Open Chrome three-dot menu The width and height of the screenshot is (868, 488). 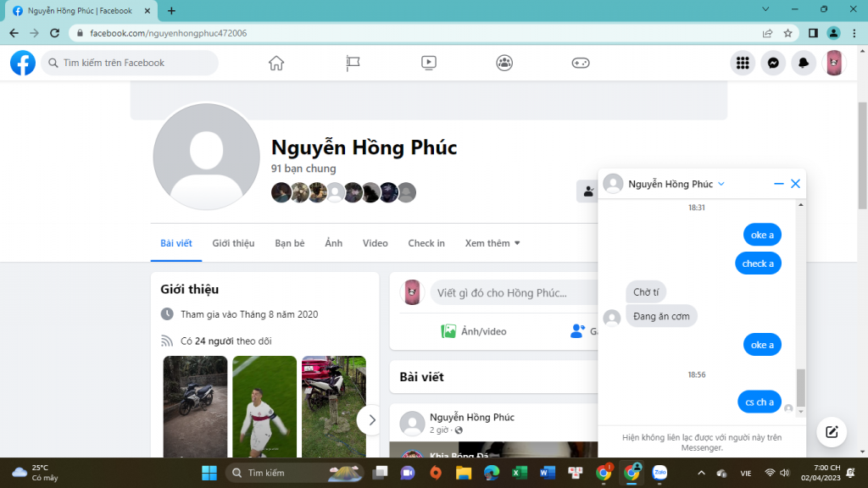854,33
